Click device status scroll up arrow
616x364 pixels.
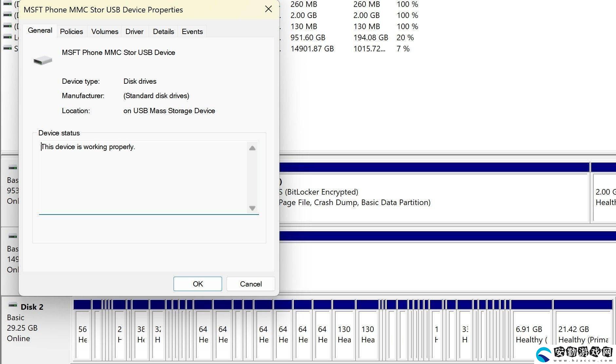252,148
